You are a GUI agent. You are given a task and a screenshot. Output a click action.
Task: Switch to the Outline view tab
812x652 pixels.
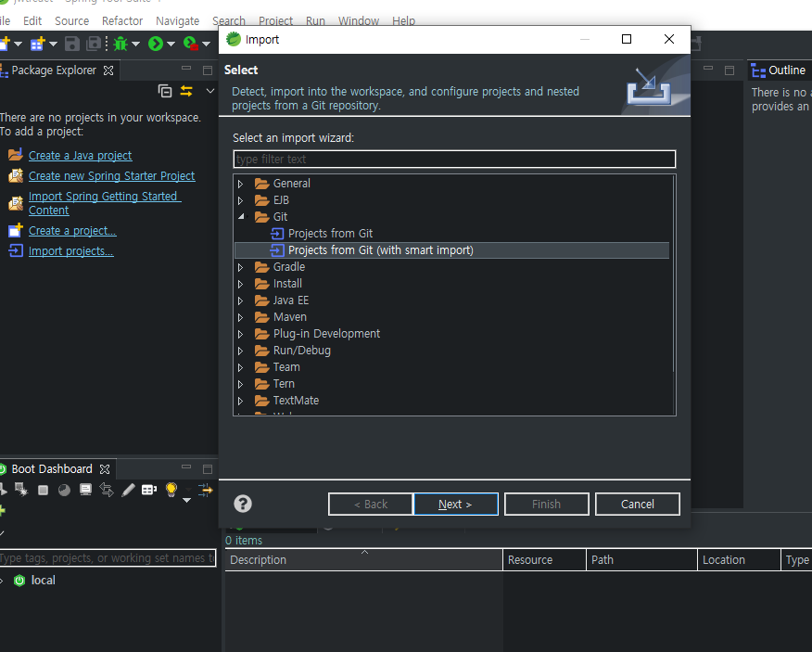[x=779, y=70]
